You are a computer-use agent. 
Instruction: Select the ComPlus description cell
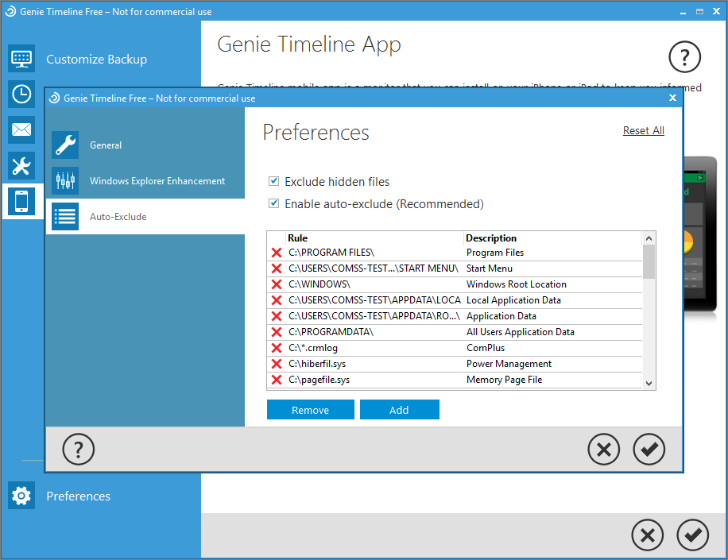coord(485,347)
